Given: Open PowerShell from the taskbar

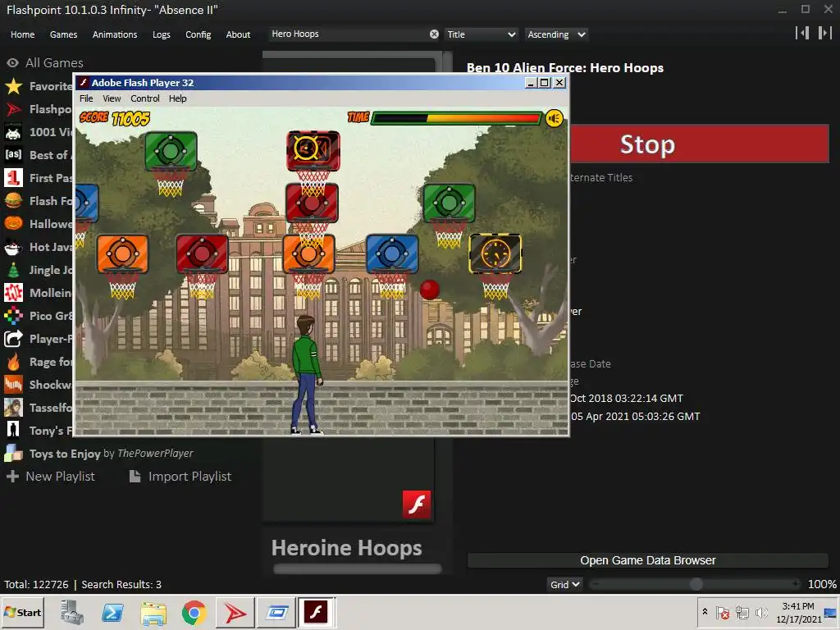Looking at the screenshot, I should click(x=112, y=612).
